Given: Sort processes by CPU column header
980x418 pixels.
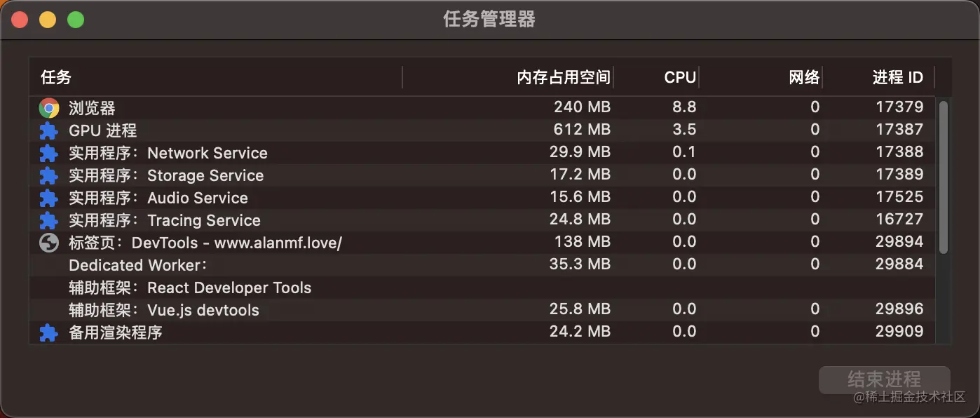Looking at the screenshot, I should click(x=679, y=77).
